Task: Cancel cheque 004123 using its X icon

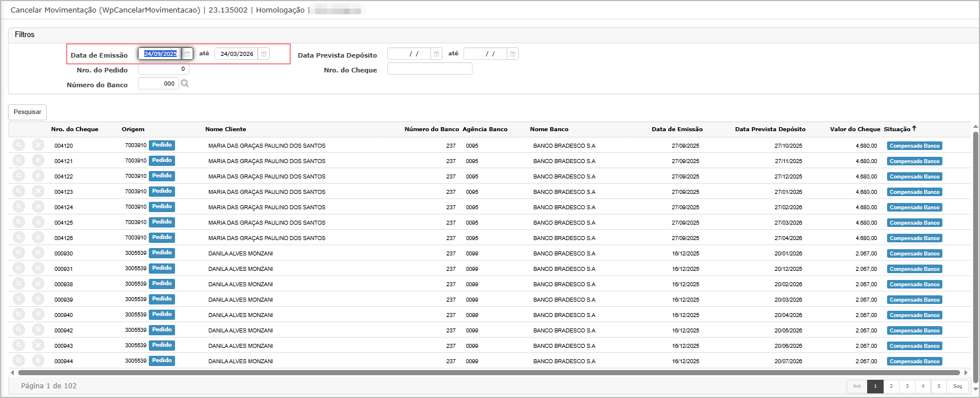Action: pos(38,192)
